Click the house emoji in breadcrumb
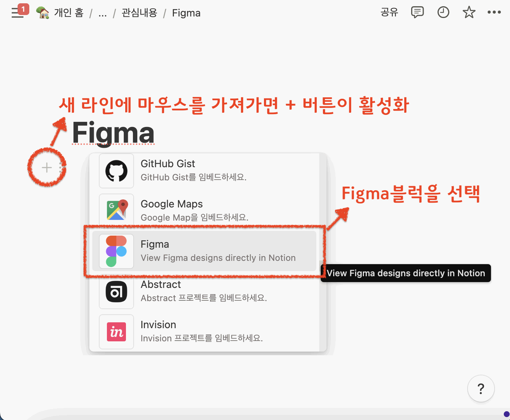Screen dimensions: 510x420 pyautogui.click(x=43, y=13)
